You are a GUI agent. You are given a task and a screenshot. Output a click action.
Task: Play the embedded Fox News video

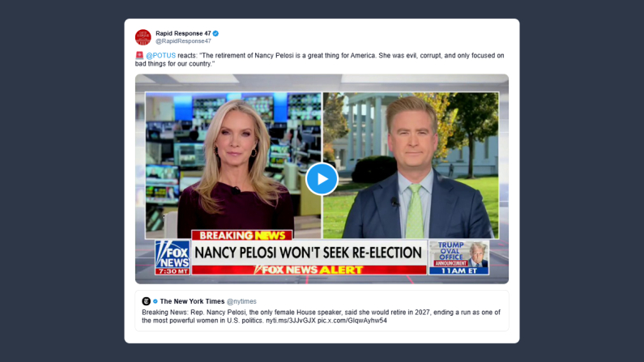(x=322, y=179)
